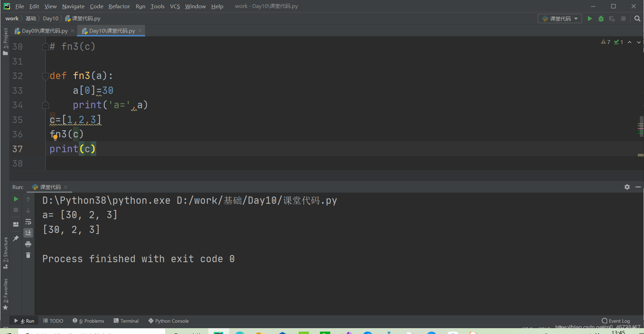This screenshot has width=644, height=334.
Task: Open the View menu
Action: [51, 6]
